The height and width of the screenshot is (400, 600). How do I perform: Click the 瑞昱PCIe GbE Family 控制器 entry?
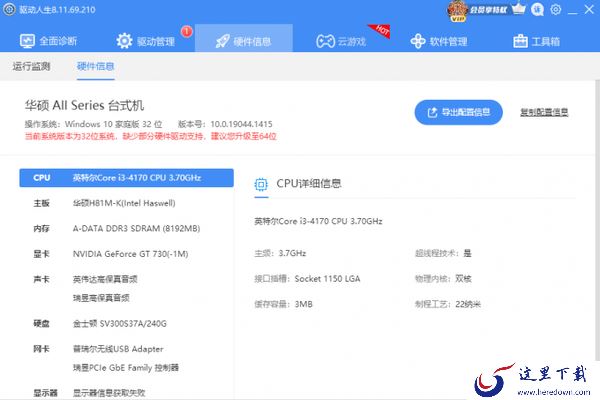coord(126,367)
